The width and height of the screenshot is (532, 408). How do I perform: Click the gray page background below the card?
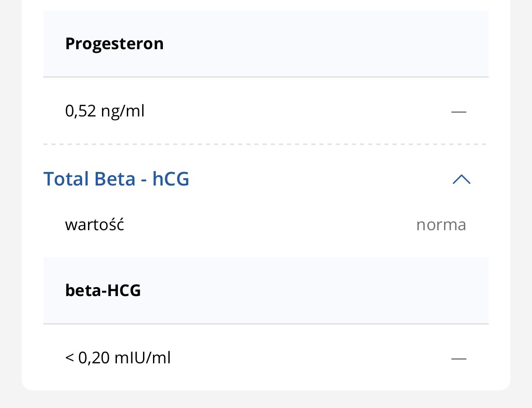[x=265, y=399]
